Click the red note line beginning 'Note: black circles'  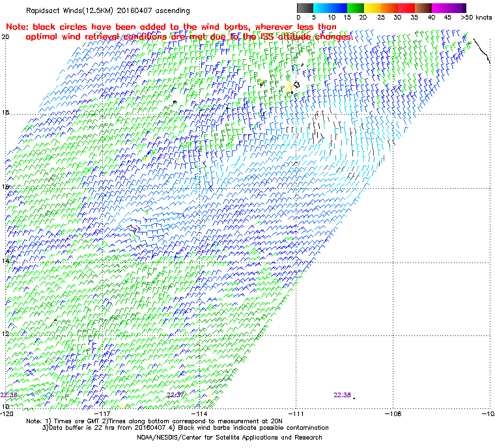click(x=171, y=27)
